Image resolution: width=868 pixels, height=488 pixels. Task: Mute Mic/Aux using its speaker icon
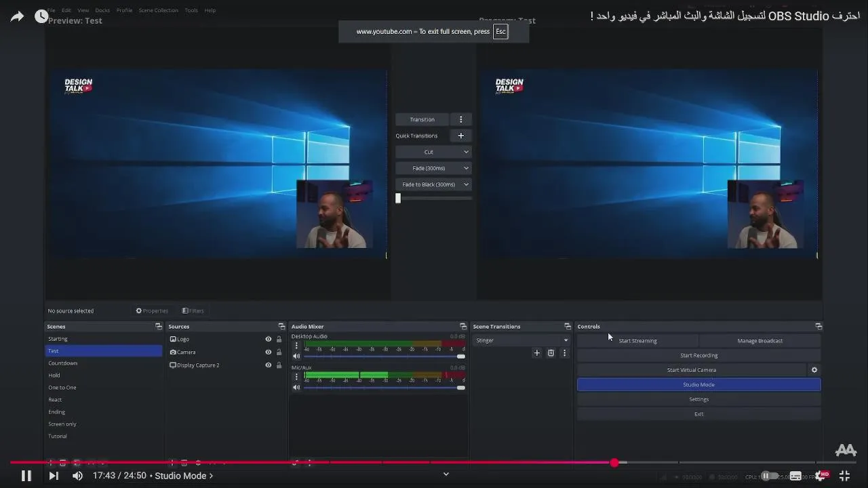(296, 388)
